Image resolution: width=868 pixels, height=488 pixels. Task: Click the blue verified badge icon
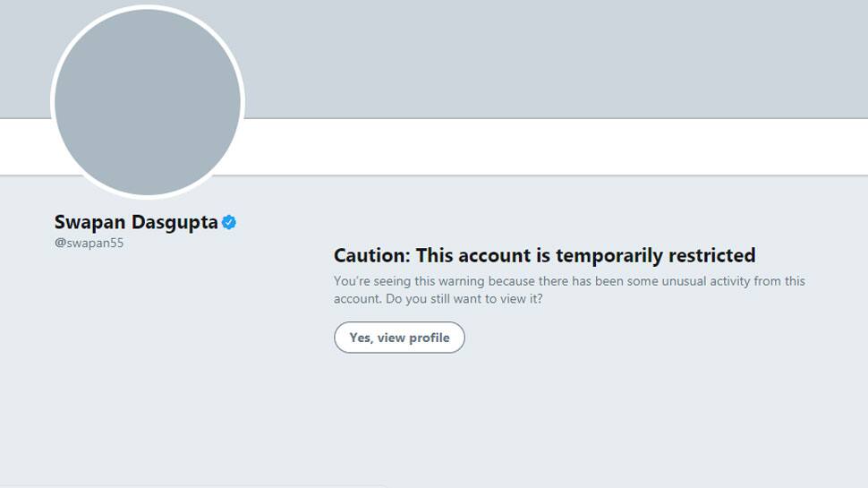228,222
